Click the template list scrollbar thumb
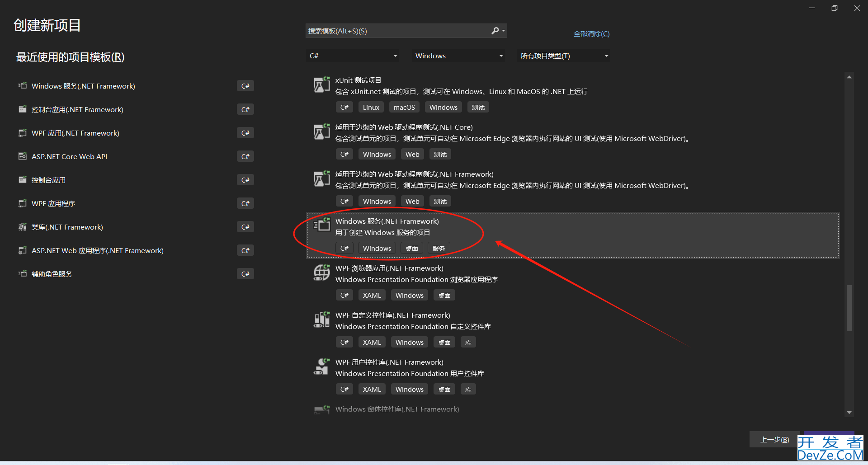 849,308
